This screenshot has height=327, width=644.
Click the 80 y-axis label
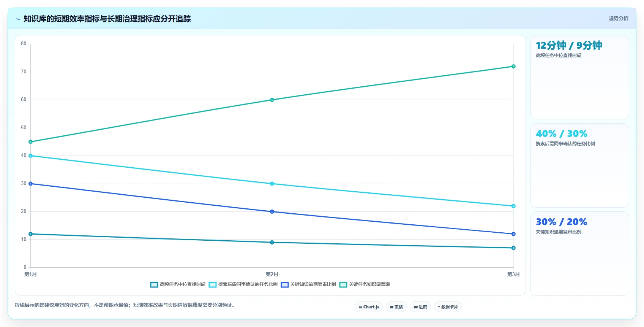click(24, 44)
